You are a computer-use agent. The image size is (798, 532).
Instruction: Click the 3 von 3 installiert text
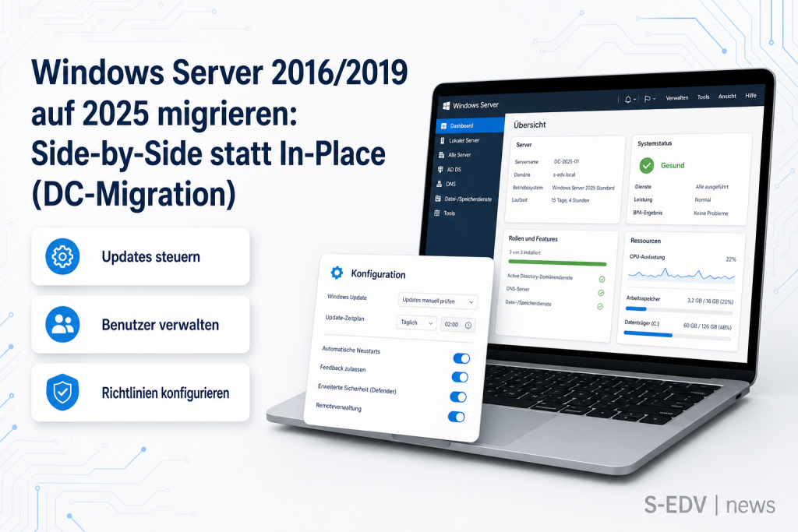(524, 252)
